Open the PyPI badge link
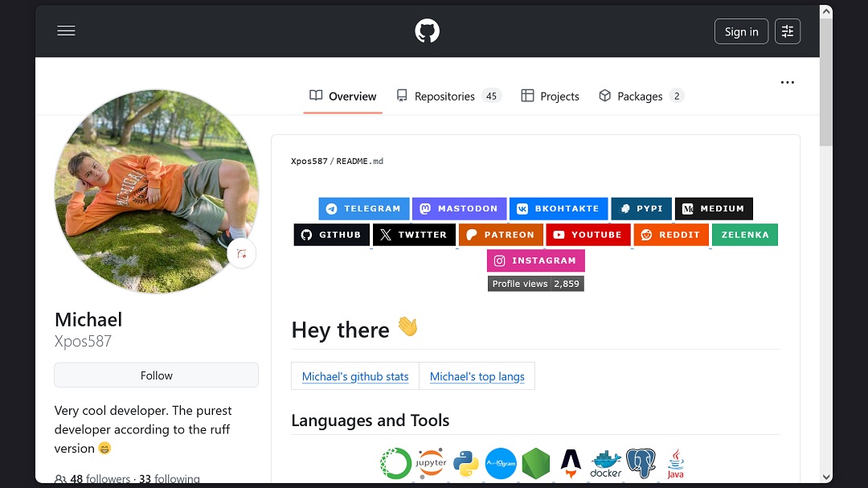The height and width of the screenshot is (488, 868). [x=641, y=209]
